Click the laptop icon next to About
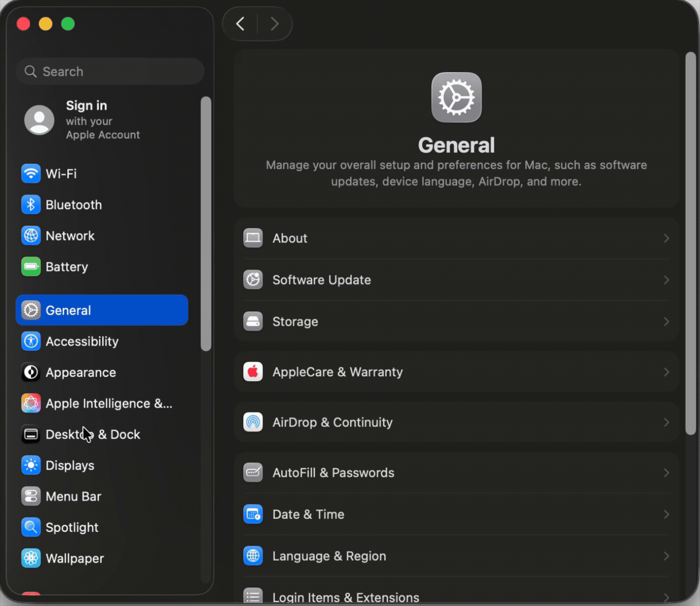 coord(253,238)
